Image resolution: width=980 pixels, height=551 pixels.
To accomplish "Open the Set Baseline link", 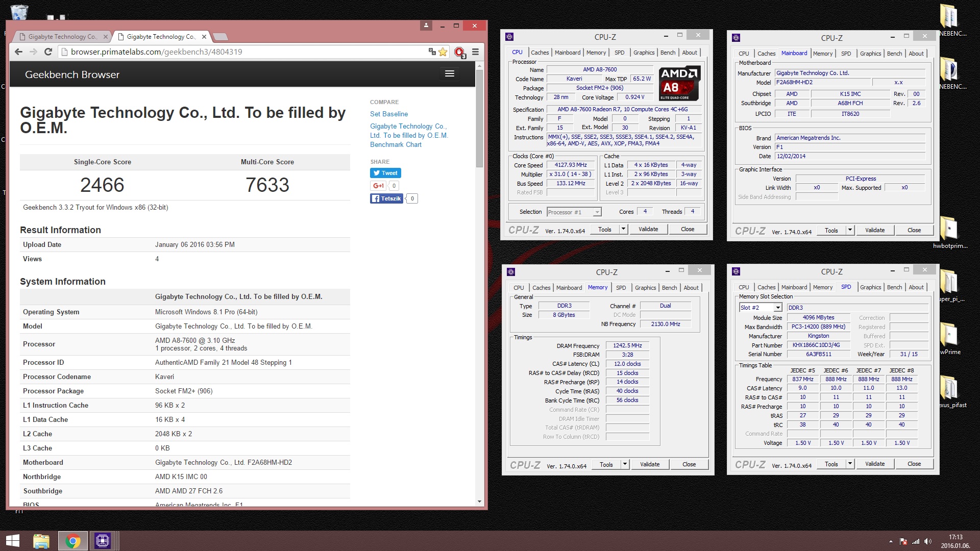I will pyautogui.click(x=389, y=114).
